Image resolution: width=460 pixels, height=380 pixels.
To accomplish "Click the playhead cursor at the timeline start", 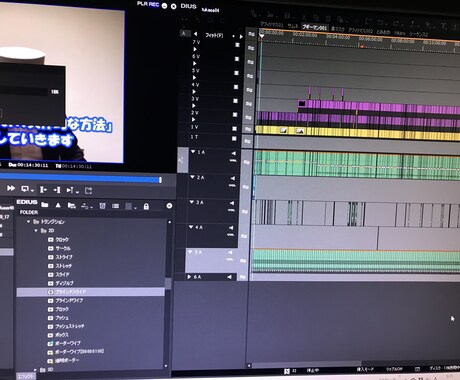I will tap(262, 35).
